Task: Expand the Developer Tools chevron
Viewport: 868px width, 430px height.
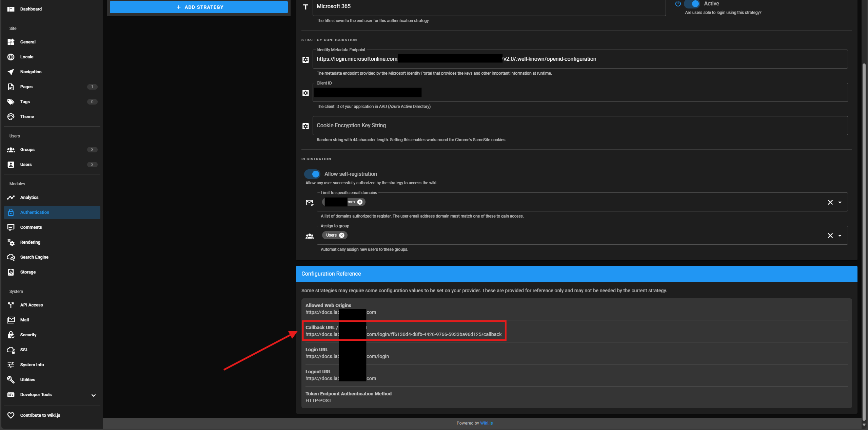Action: [x=94, y=395]
